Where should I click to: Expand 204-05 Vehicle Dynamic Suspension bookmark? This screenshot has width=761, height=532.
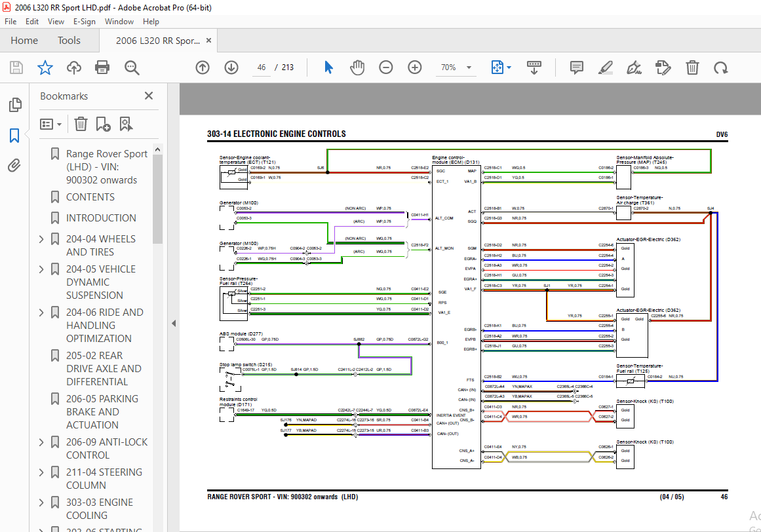coord(41,269)
